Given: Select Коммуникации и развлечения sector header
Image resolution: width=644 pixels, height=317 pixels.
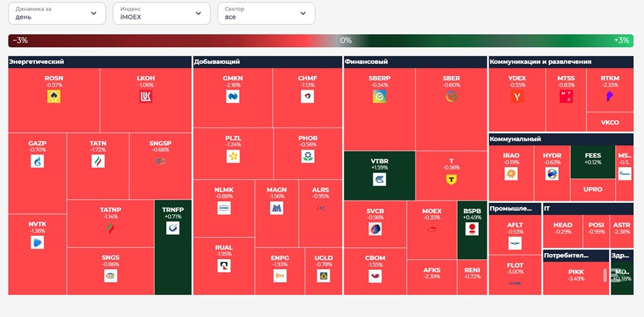Looking at the screenshot, I should 561,62.
